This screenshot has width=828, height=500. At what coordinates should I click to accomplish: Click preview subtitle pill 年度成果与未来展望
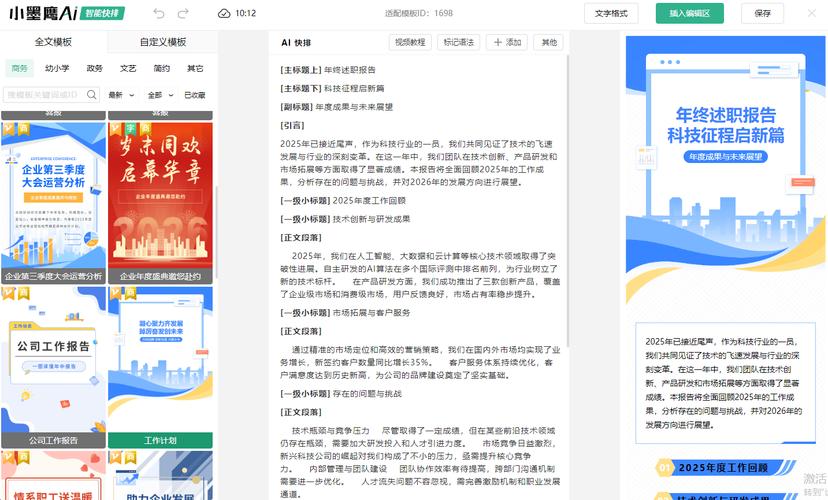pyautogui.click(x=726, y=157)
